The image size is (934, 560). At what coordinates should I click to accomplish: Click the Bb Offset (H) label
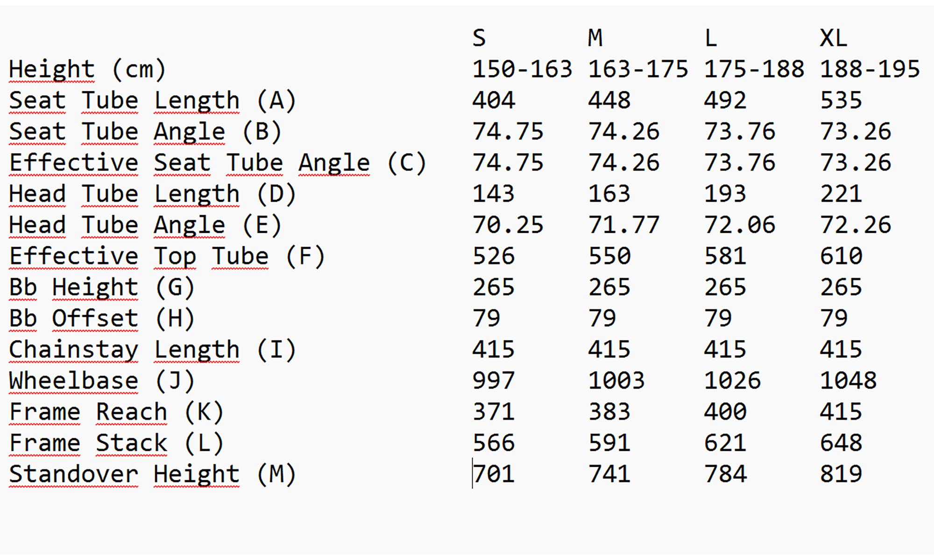click(x=101, y=319)
